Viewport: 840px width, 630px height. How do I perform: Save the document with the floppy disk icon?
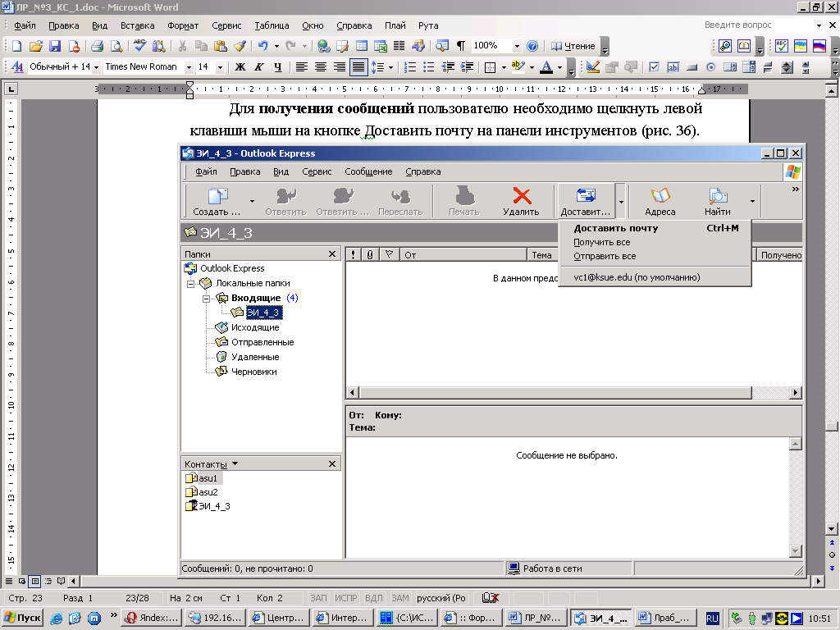click(55, 46)
